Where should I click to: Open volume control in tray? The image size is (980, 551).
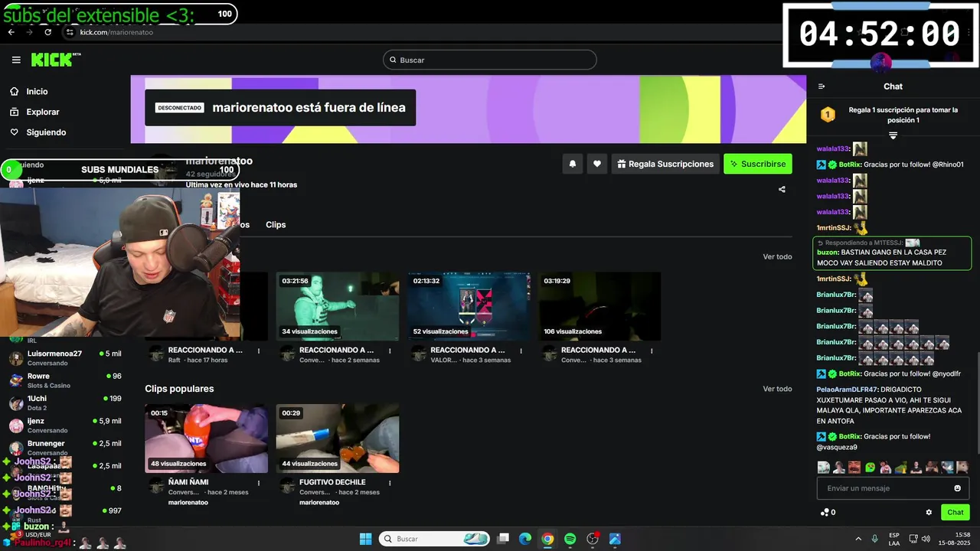click(x=927, y=539)
